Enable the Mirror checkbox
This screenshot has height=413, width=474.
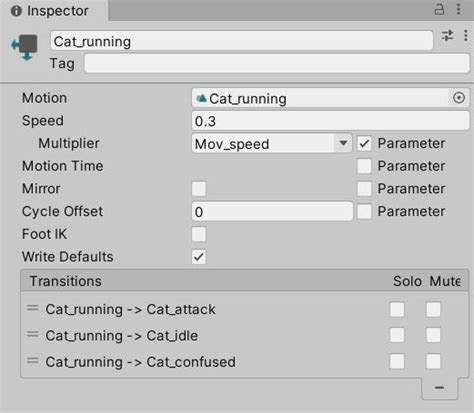(199, 189)
